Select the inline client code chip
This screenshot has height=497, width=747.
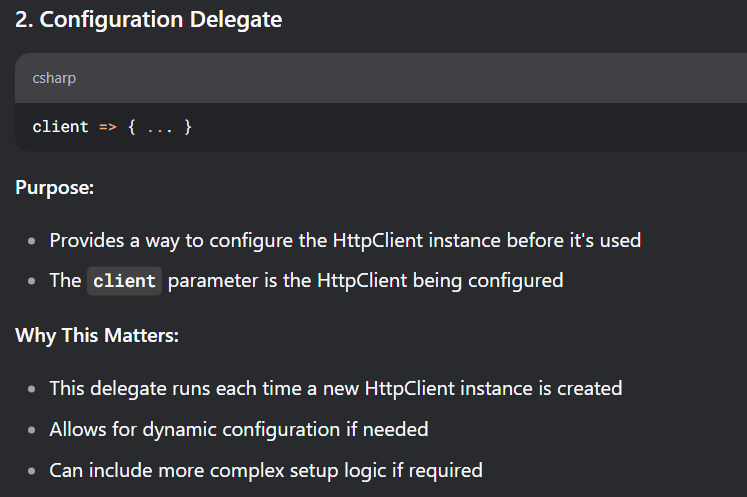[x=124, y=281]
